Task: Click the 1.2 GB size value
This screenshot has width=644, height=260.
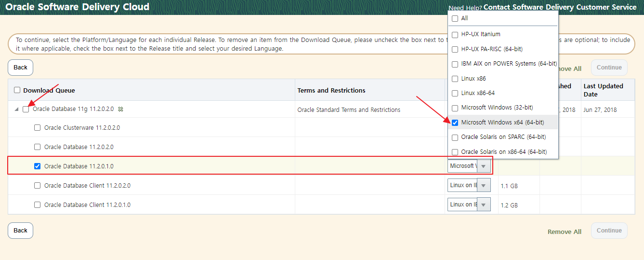Action: (509, 205)
